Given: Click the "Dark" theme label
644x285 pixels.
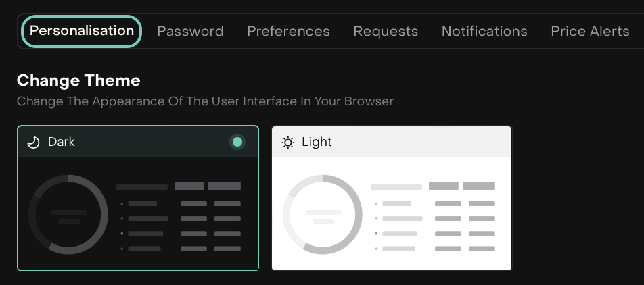Looking at the screenshot, I should pyautogui.click(x=61, y=142).
